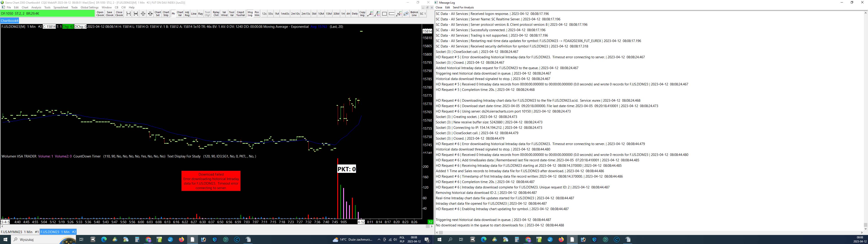Switch the chart to the 5M timeframe
Screen dimensions: 868x244
coord(314,14)
